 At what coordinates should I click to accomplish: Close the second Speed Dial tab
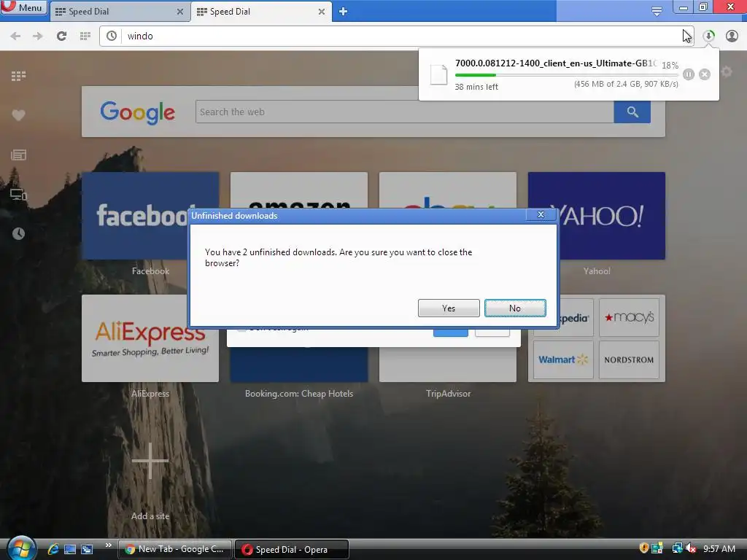pyautogui.click(x=322, y=12)
